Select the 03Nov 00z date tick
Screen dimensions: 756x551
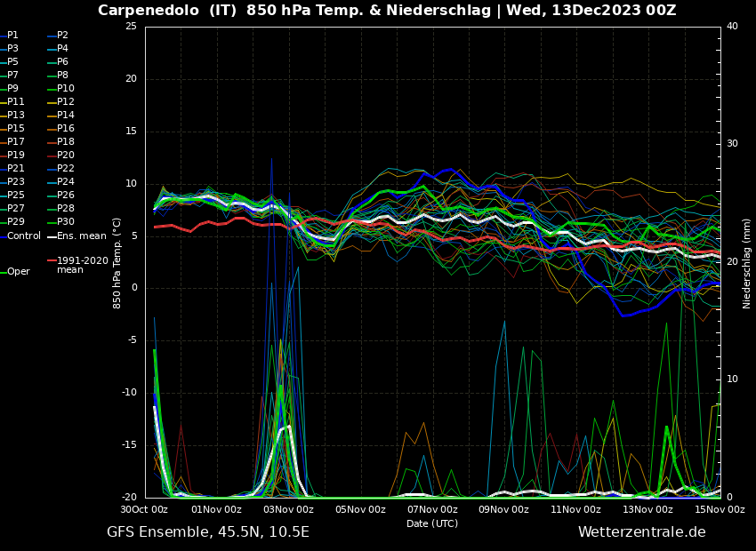tap(288, 510)
